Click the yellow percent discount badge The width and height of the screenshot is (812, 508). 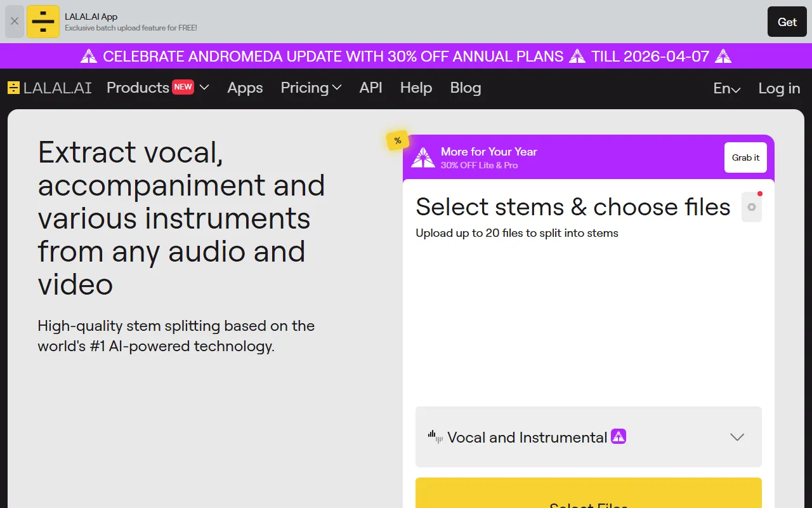click(x=398, y=141)
